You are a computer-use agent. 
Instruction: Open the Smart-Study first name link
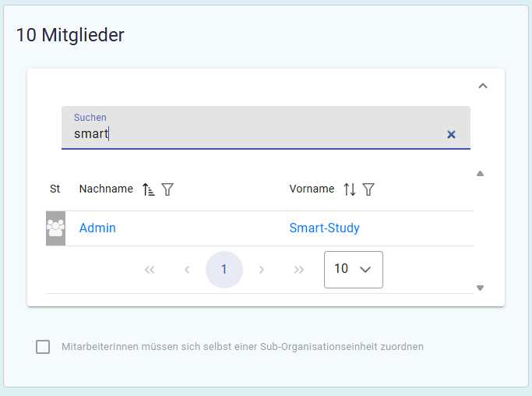[x=324, y=228]
